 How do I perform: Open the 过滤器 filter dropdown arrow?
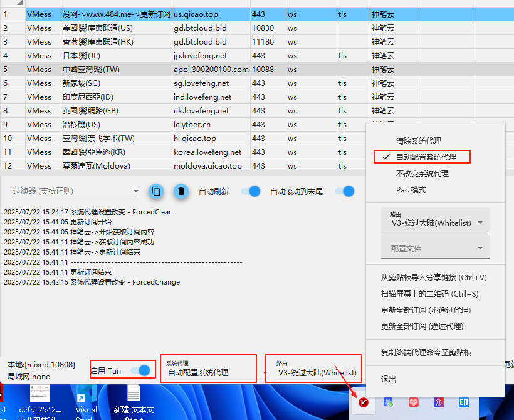[136, 191]
